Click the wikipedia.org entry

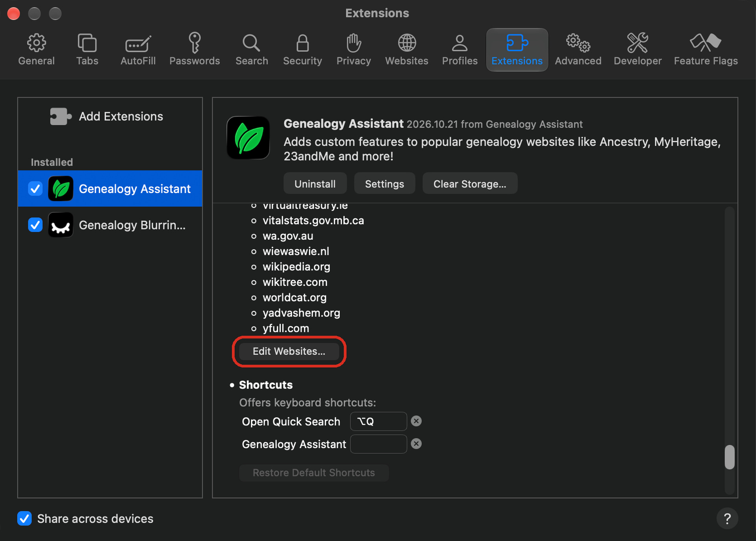(x=296, y=267)
